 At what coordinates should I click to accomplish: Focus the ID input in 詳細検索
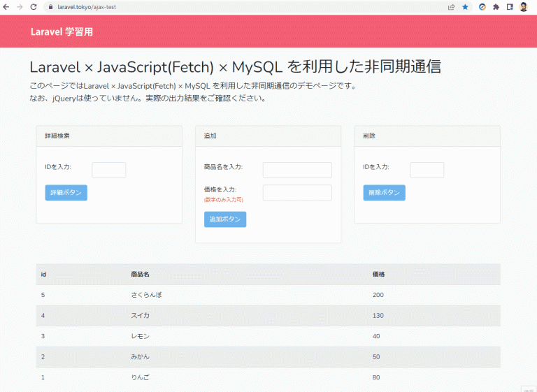pos(108,170)
